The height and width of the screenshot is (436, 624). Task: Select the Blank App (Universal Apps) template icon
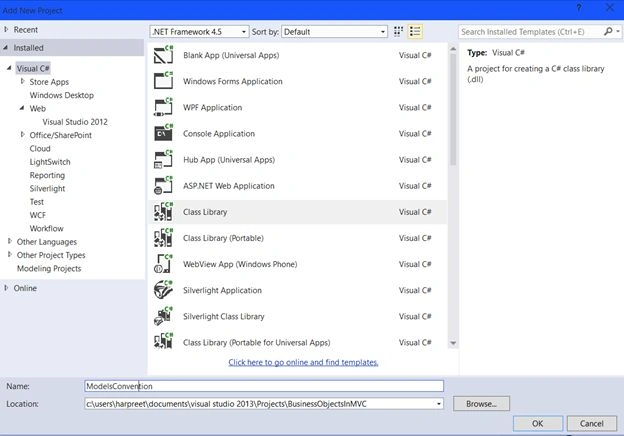[163, 55]
